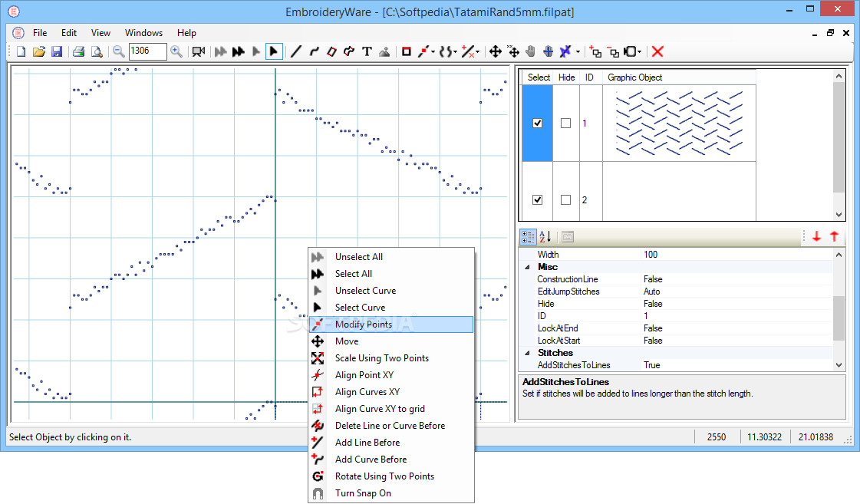Switch the property grid to Categorized view
Image resolution: width=860 pixels, height=504 pixels.
pos(528,237)
